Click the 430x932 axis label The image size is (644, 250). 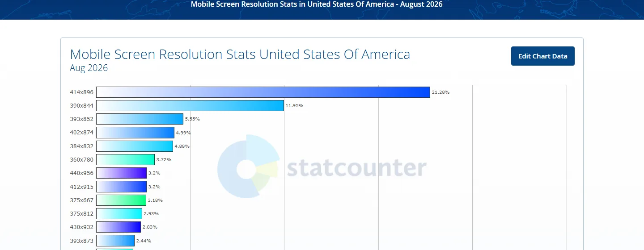point(82,227)
